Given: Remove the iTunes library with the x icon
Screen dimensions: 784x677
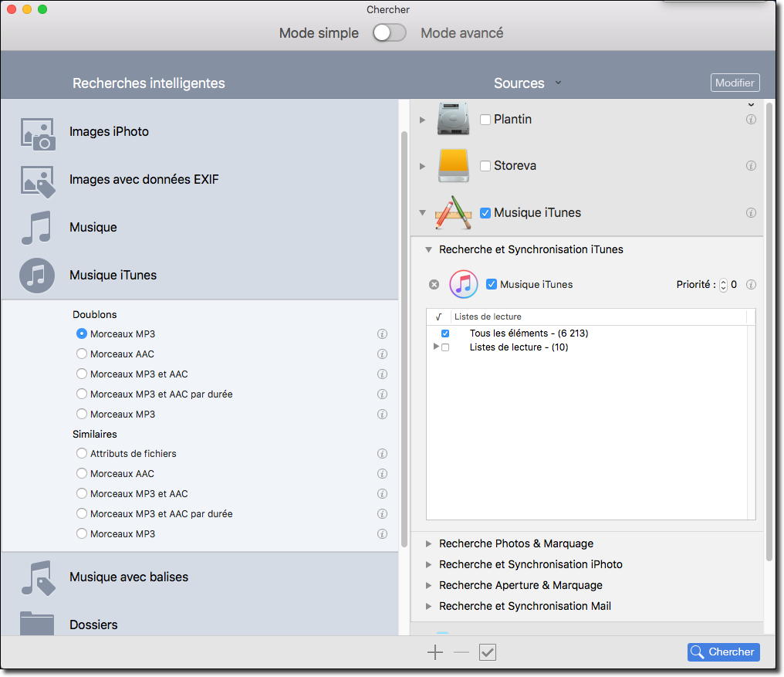Looking at the screenshot, I should pyautogui.click(x=434, y=284).
